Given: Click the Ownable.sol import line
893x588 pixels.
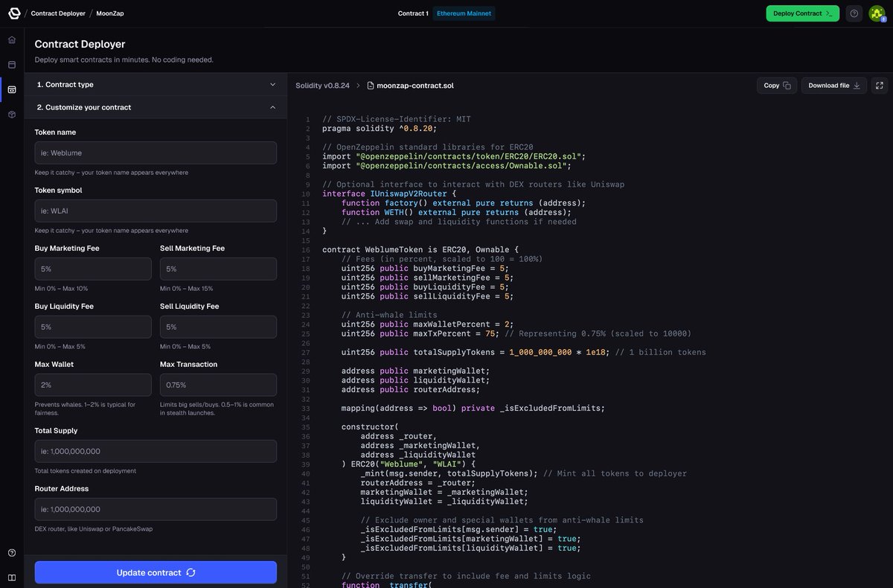Looking at the screenshot, I should (x=446, y=166).
